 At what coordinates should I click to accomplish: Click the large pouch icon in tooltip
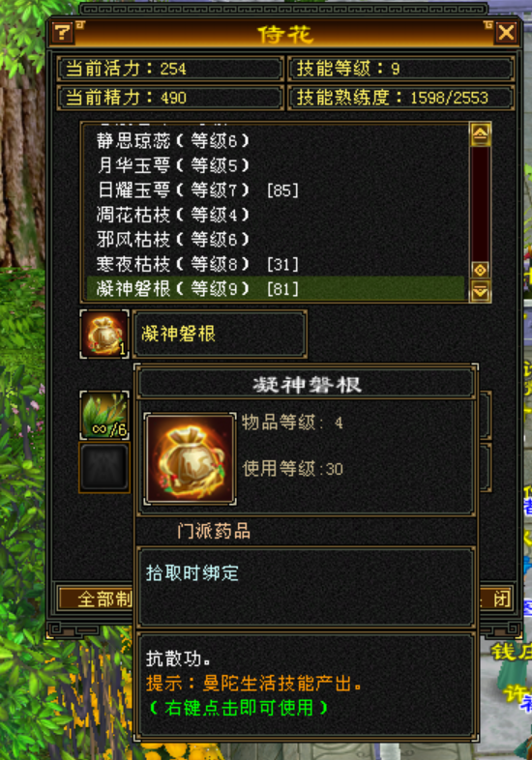(x=191, y=459)
